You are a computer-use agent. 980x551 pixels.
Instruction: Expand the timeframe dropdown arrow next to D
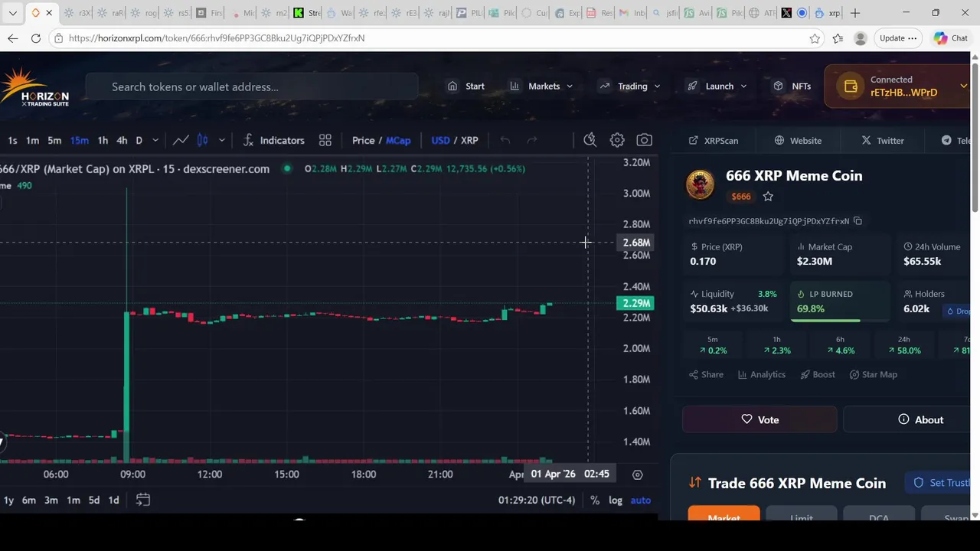[155, 140]
